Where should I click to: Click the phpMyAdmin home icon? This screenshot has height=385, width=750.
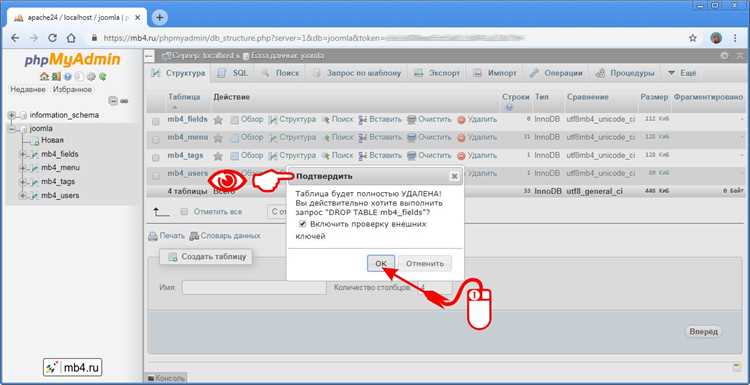(44, 77)
